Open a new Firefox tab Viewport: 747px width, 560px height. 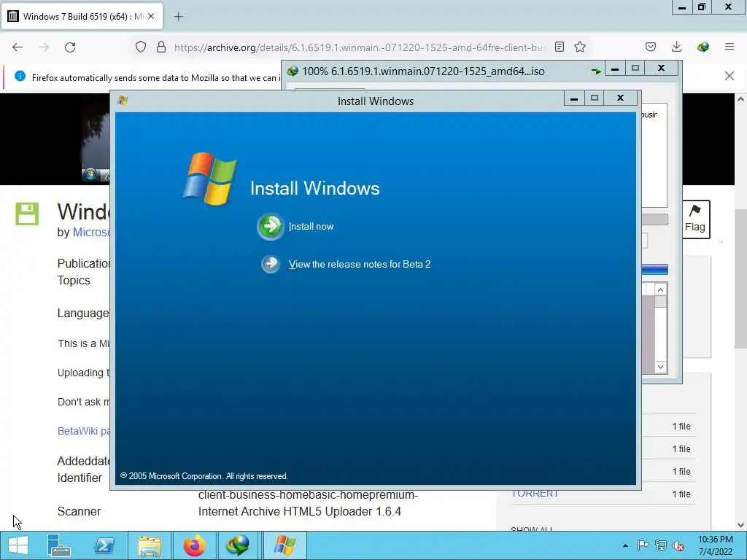click(178, 17)
